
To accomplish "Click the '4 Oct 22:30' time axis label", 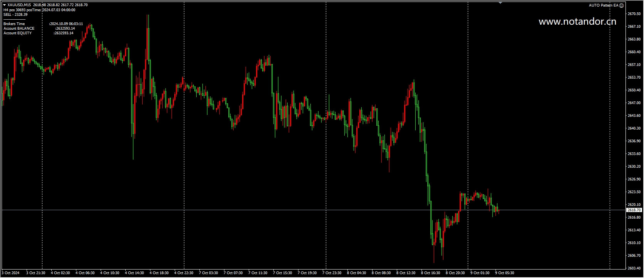I will (184, 273).
